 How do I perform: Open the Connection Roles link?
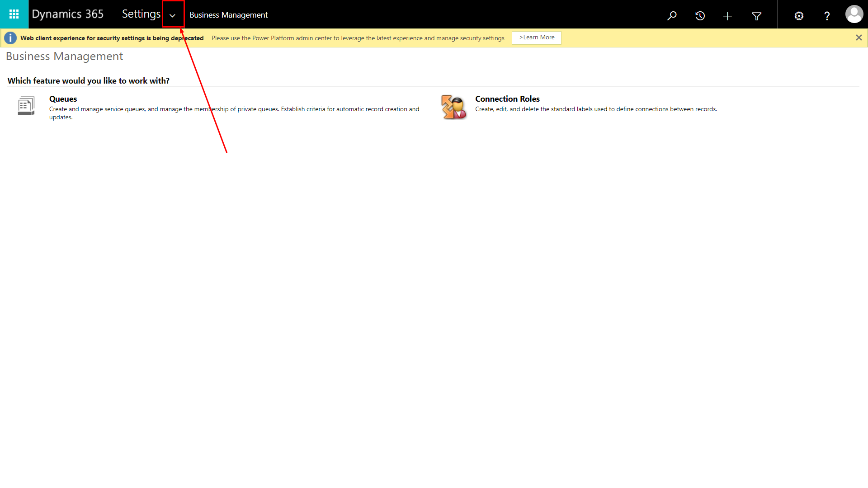tap(507, 99)
